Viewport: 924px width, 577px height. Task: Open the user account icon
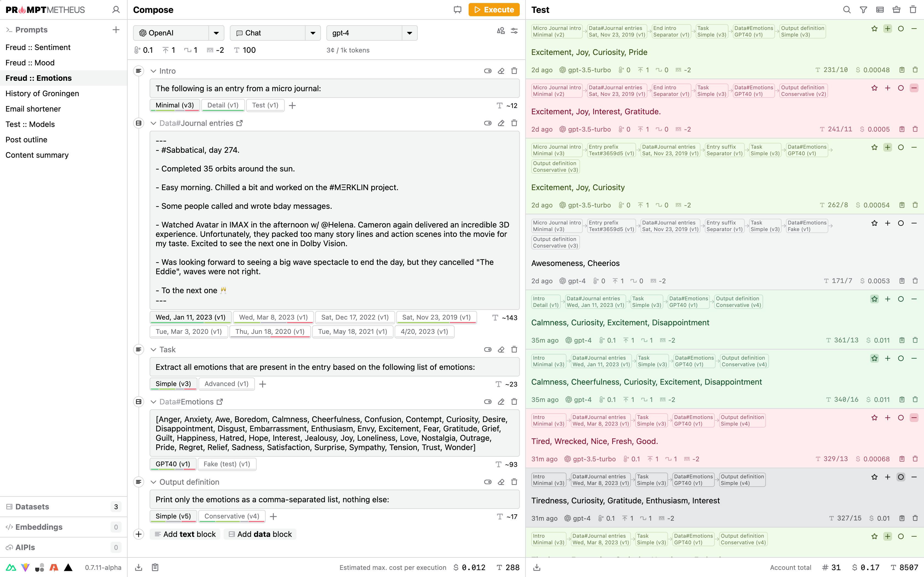click(x=116, y=10)
